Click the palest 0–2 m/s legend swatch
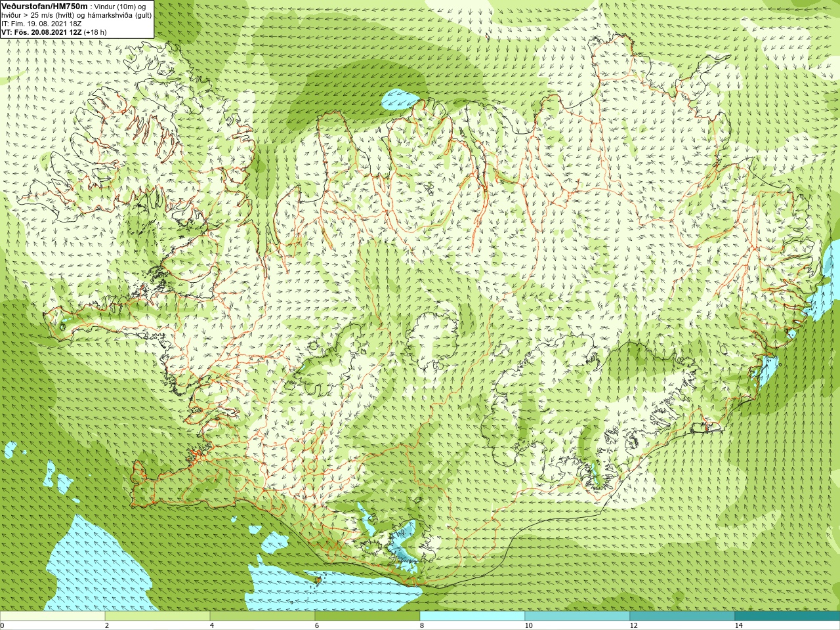 click(52, 616)
